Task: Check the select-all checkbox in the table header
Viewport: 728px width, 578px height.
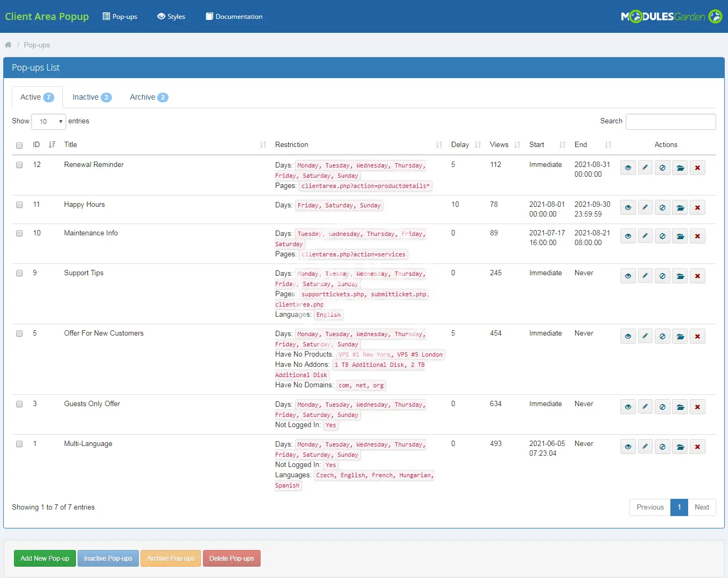Action: coord(19,145)
